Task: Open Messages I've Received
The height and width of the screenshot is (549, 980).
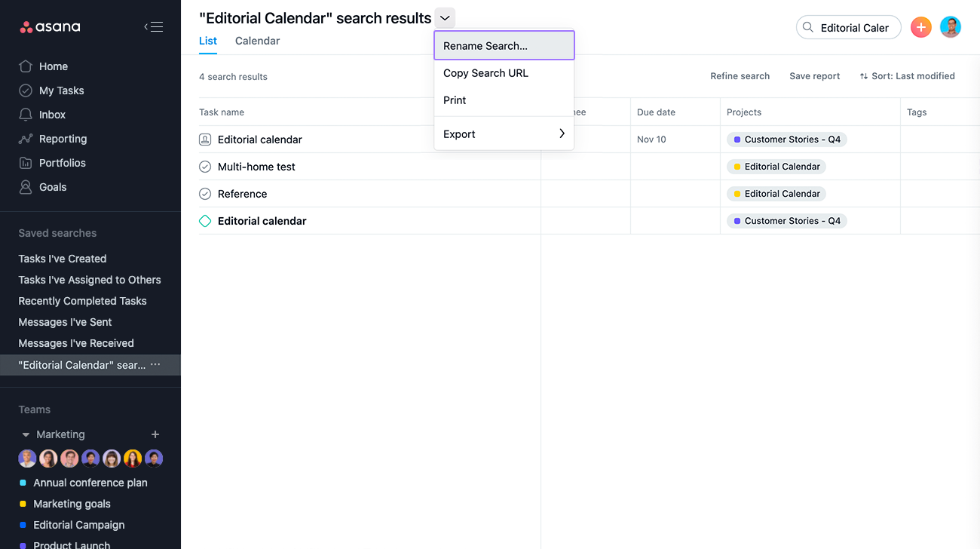Action: [x=76, y=343]
